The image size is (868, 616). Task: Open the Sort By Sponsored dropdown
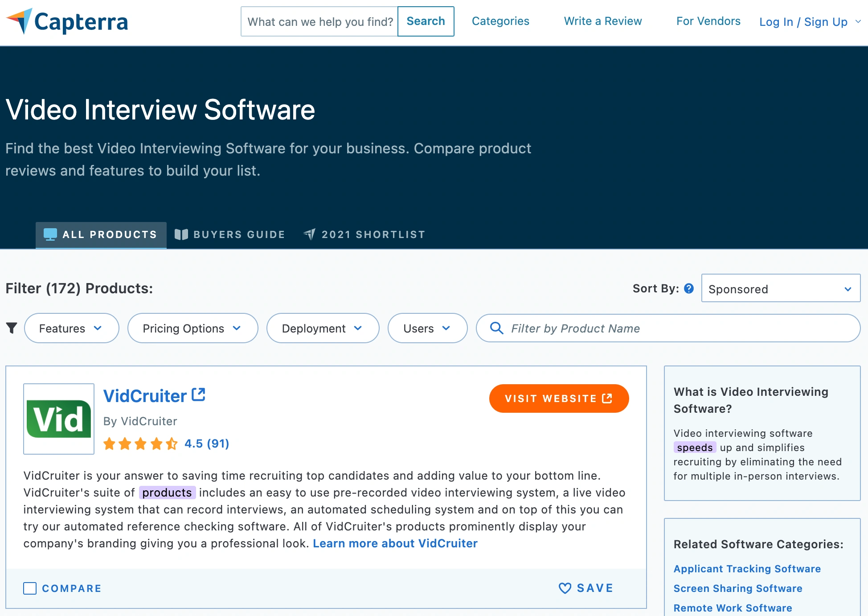tap(781, 288)
